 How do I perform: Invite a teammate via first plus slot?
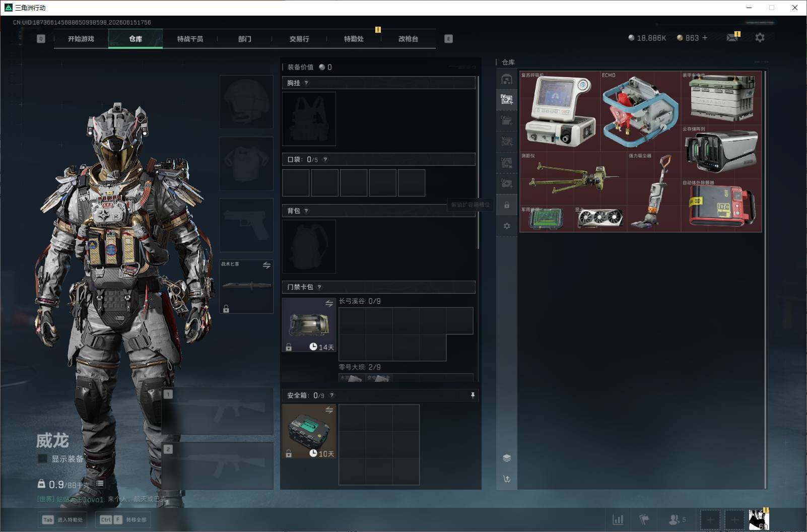[x=710, y=520]
